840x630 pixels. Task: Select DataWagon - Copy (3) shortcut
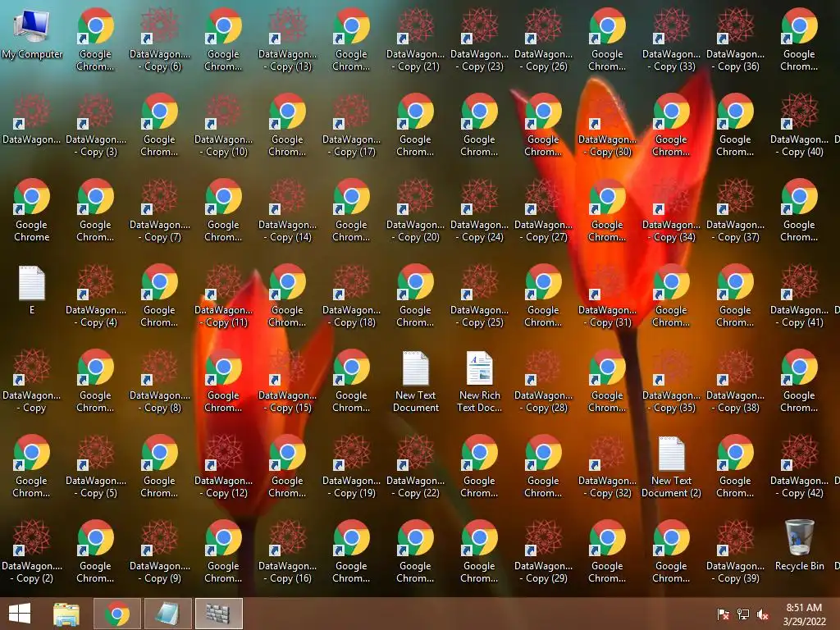coord(96,126)
